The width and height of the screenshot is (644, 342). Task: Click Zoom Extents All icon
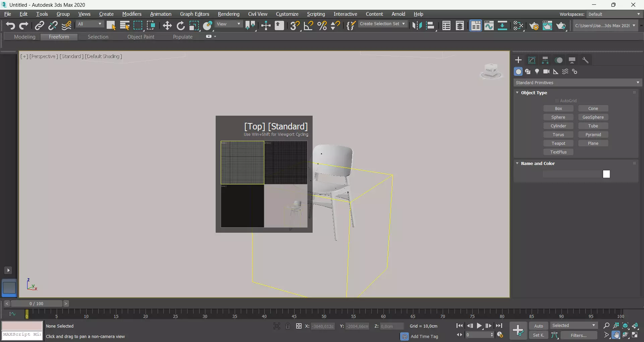[635, 326]
